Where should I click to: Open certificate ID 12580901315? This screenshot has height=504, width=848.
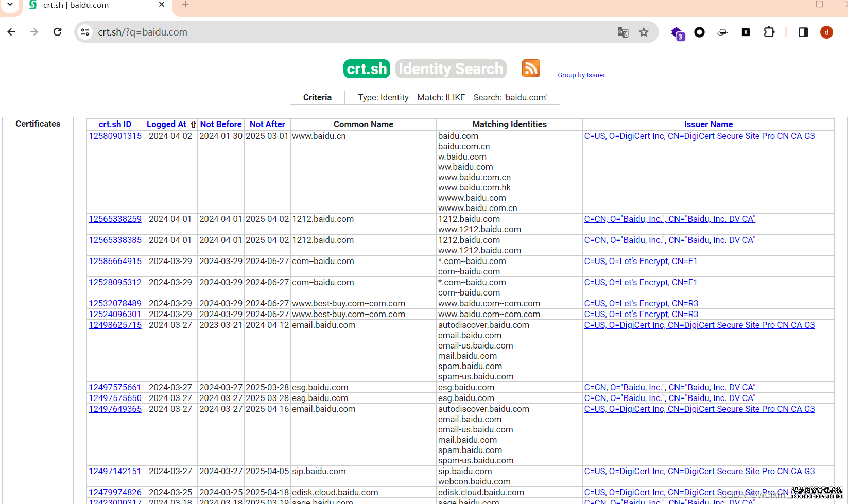115,136
